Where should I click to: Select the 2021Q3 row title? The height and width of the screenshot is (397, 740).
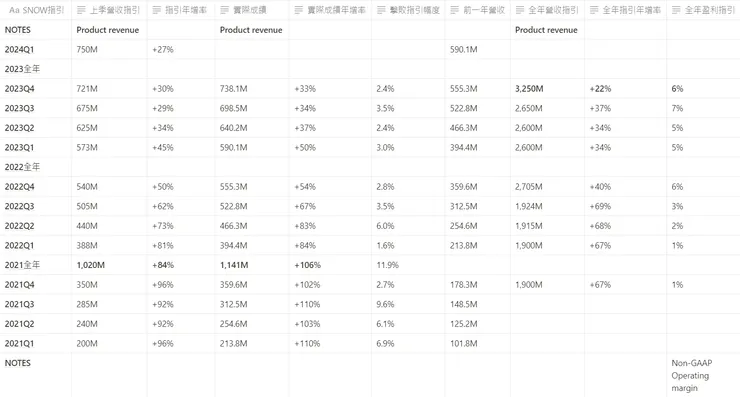(x=19, y=304)
